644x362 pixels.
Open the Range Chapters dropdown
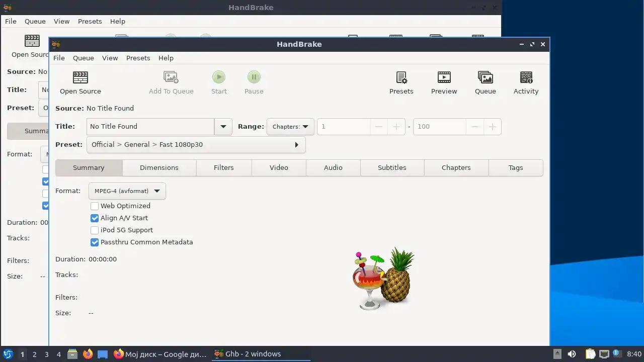point(290,126)
